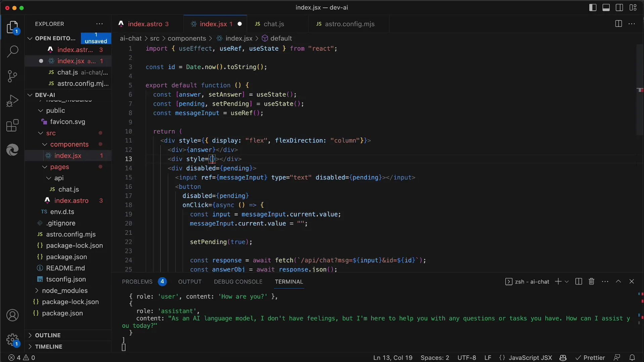This screenshot has height=362, width=644.
Task: Switch to the index.astro editor tab
Action: [x=148, y=24]
